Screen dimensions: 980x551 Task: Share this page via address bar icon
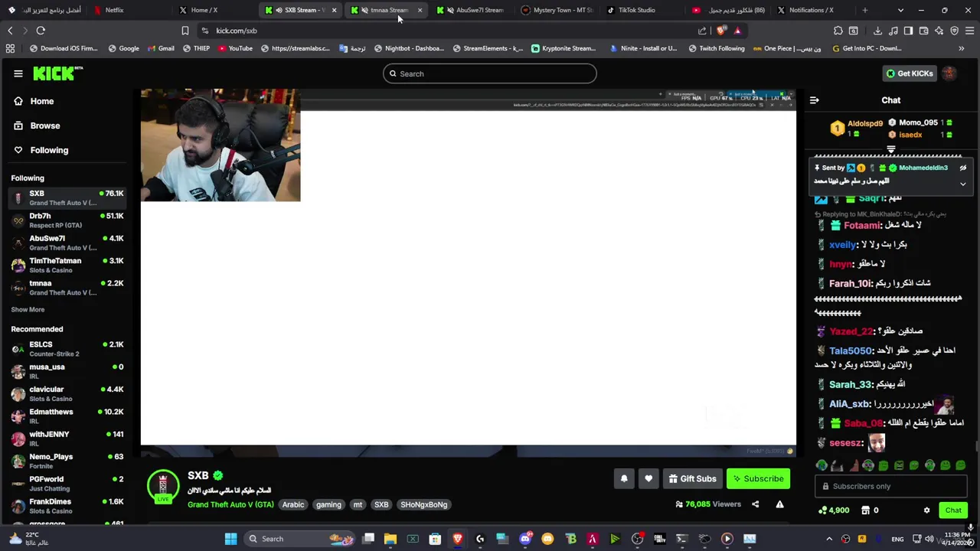pos(702,31)
